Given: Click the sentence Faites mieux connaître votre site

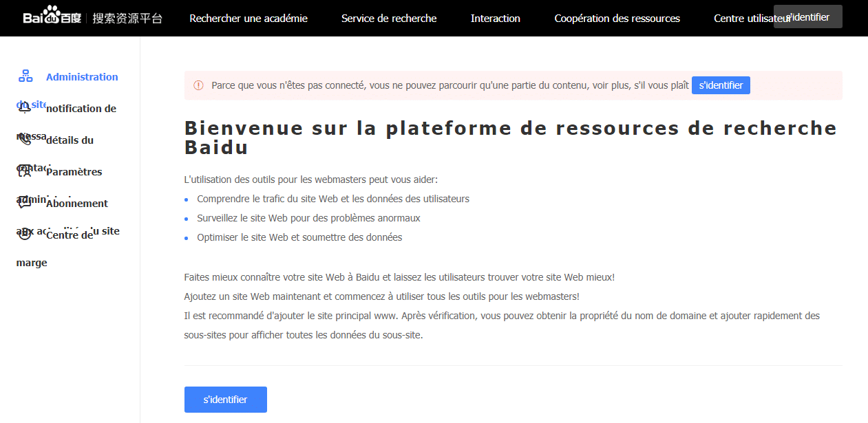Looking at the screenshot, I should click(399, 277).
